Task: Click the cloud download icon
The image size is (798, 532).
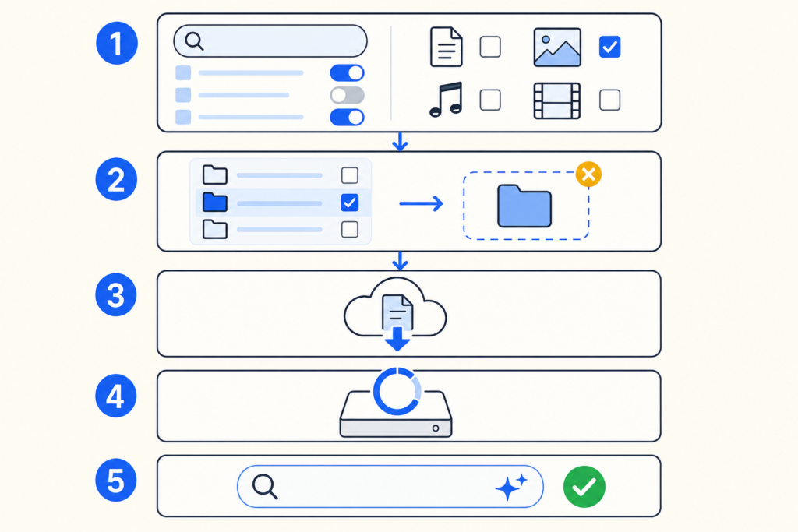Action: (396, 314)
